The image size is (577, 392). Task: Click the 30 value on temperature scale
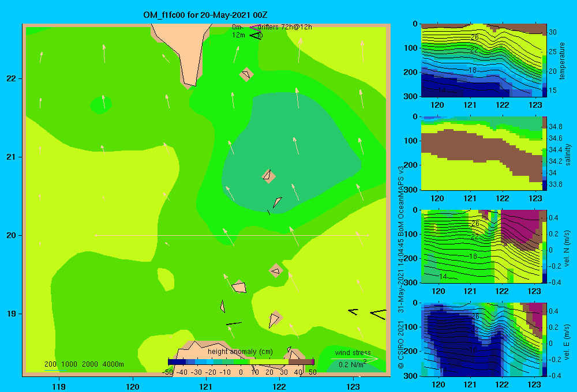(553, 32)
